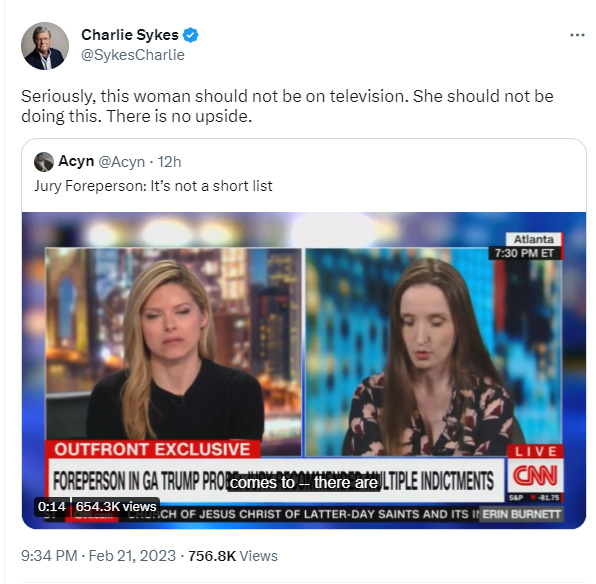
Task: Click the CNN logo in the video
Action: (x=535, y=475)
